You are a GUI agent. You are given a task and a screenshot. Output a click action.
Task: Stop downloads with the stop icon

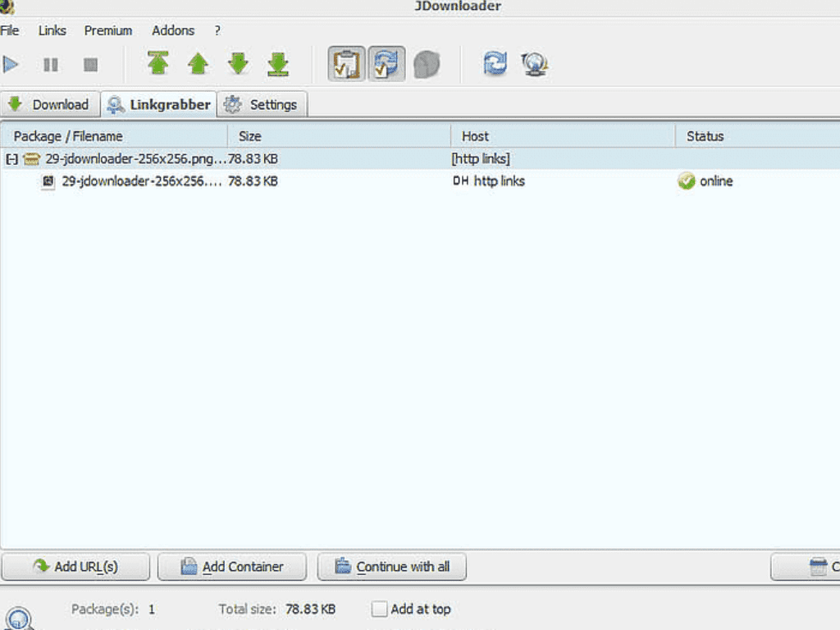point(90,65)
